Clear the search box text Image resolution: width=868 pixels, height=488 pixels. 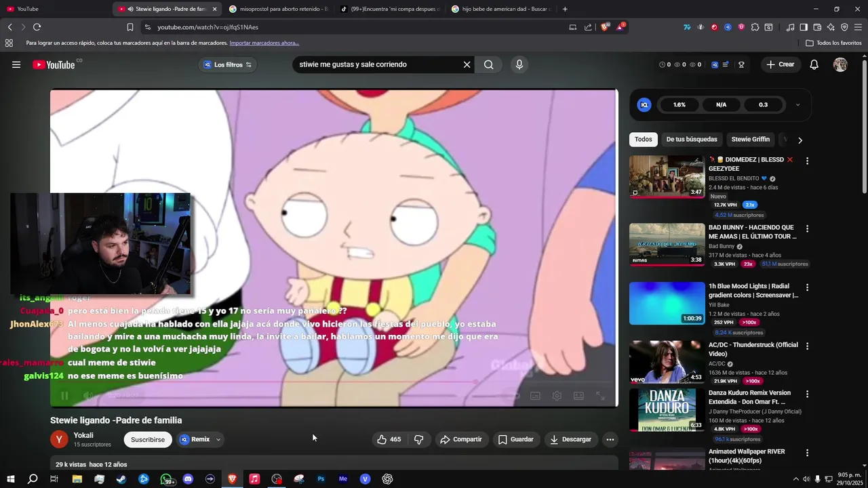(467, 64)
